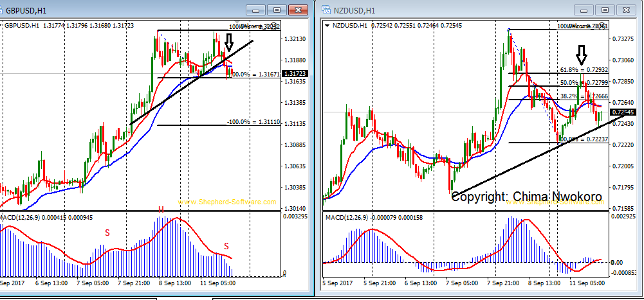Click the expert advisor smiley in NZDUSD chart

[602, 25]
